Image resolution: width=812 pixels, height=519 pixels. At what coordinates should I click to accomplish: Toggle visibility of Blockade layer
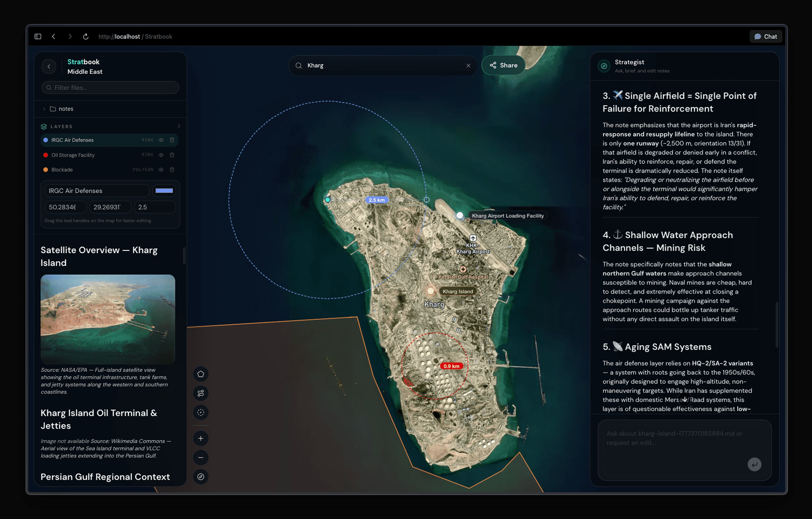click(x=161, y=170)
